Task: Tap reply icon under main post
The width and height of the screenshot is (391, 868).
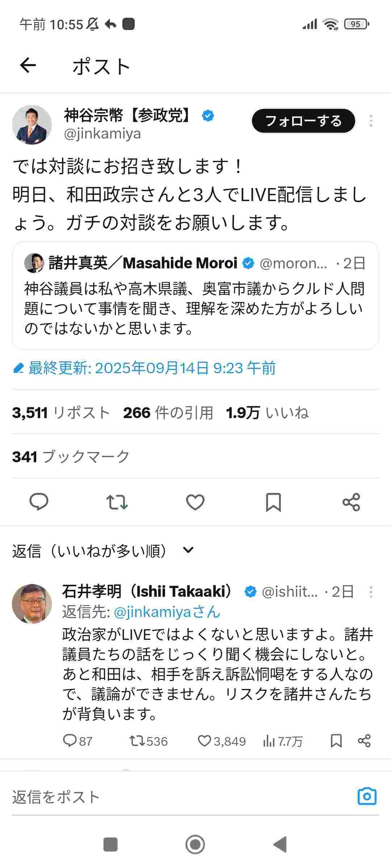Action: coord(39,502)
